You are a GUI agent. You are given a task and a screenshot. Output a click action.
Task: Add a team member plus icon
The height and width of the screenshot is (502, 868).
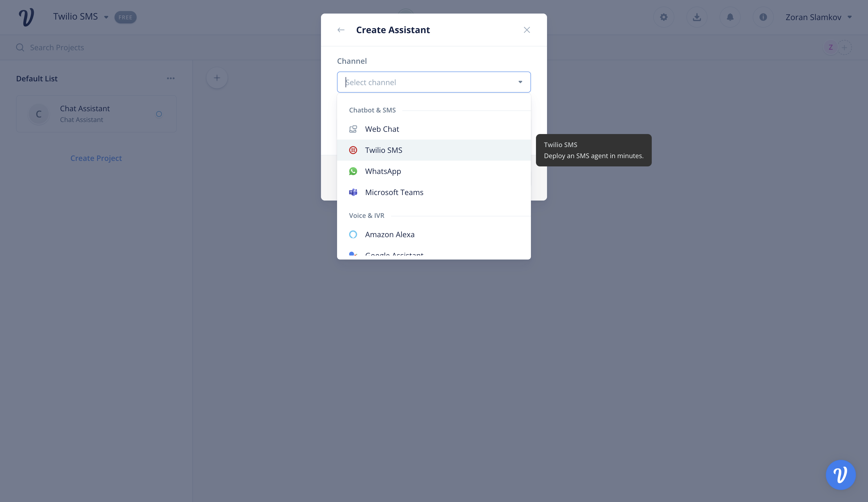[x=844, y=47]
